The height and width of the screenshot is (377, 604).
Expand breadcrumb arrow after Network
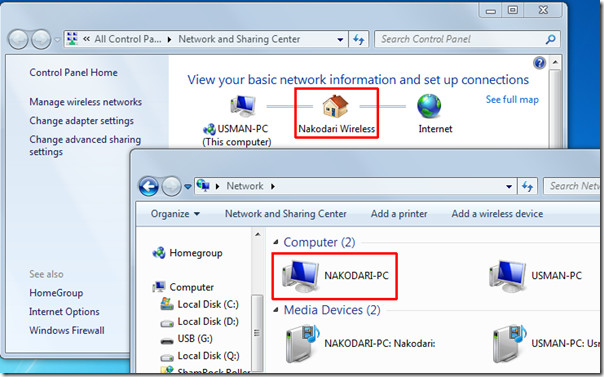pos(273,186)
